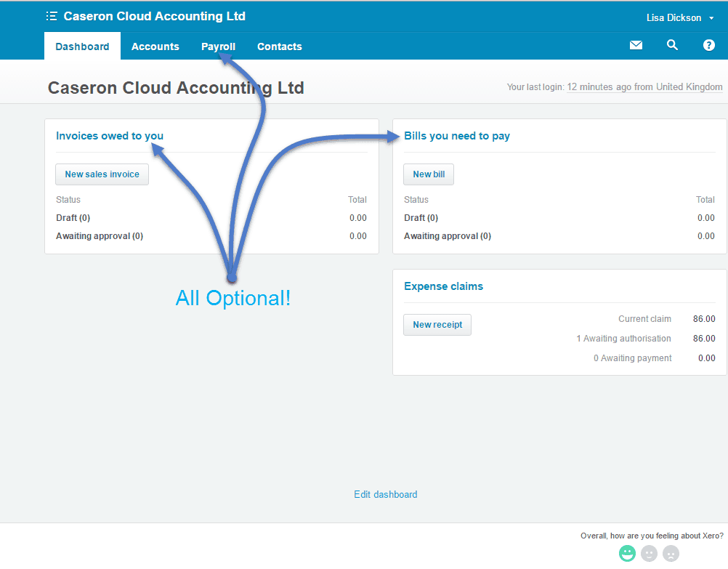Open the Accounts menu
The height and width of the screenshot is (569, 728).
click(x=155, y=47)
